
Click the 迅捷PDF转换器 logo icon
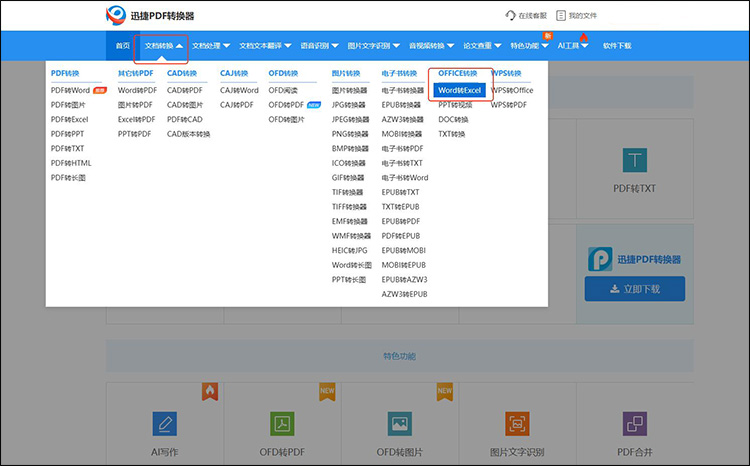pos(116,15)
